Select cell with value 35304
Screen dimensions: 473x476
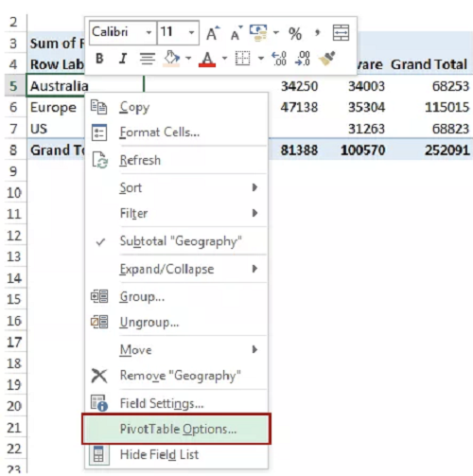(366, 108)
